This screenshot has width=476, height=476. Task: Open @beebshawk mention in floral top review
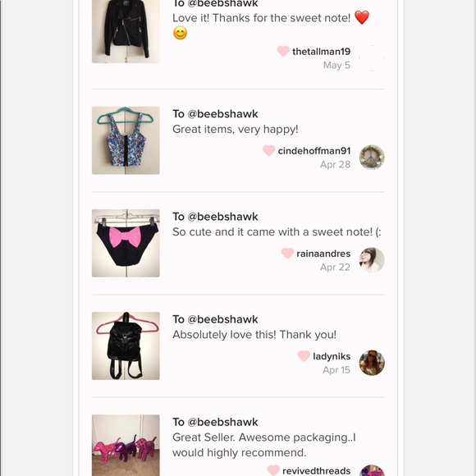point(222,114)
